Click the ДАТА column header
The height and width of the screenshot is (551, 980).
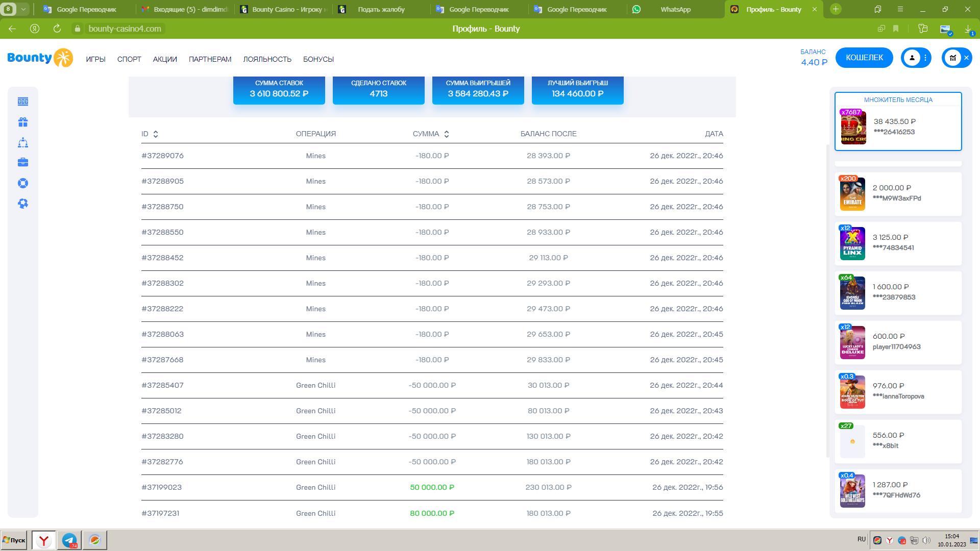(x=714, y=134)
